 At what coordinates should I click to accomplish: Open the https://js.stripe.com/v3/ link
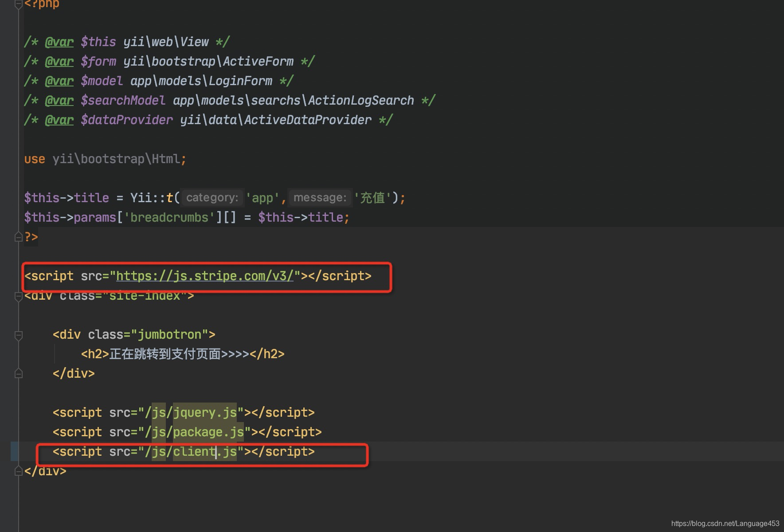tap(205, 276)
